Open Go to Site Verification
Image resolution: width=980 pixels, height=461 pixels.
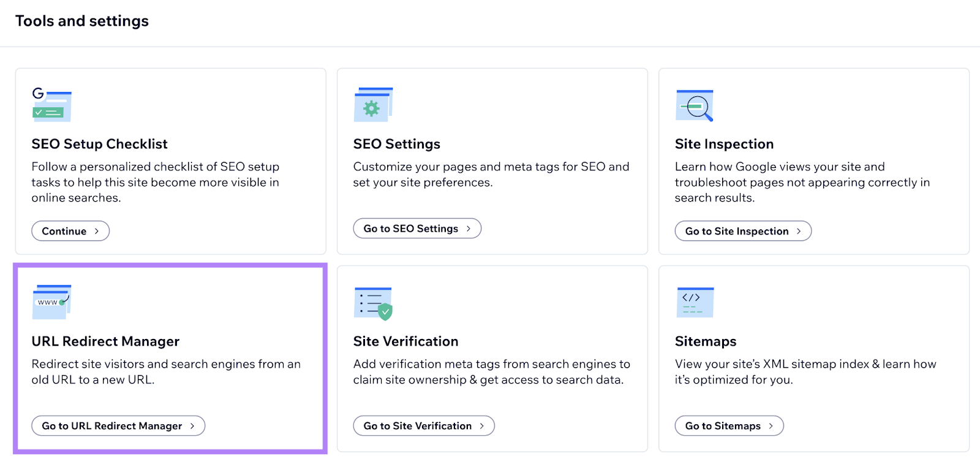[x=423, y=426]
